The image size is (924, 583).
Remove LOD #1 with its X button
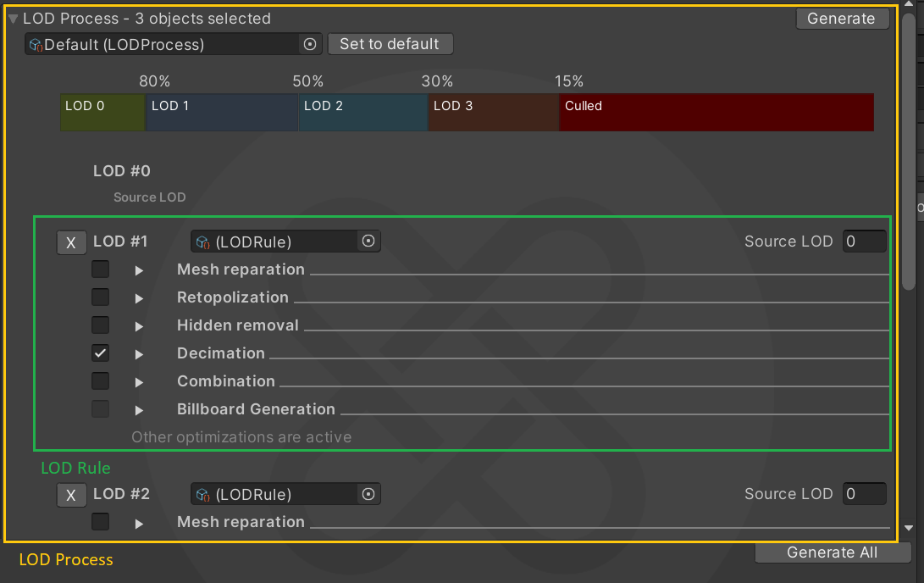pos(71,242)
